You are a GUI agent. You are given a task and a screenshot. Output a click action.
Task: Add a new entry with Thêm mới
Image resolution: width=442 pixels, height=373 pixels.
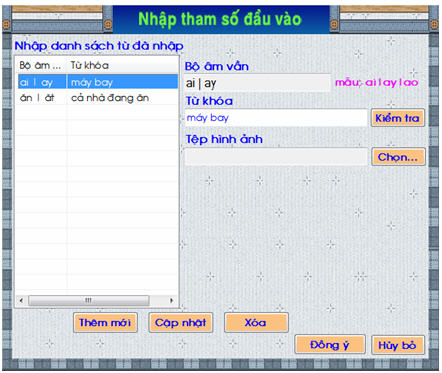pyautogui.click(x=105, y=322)
